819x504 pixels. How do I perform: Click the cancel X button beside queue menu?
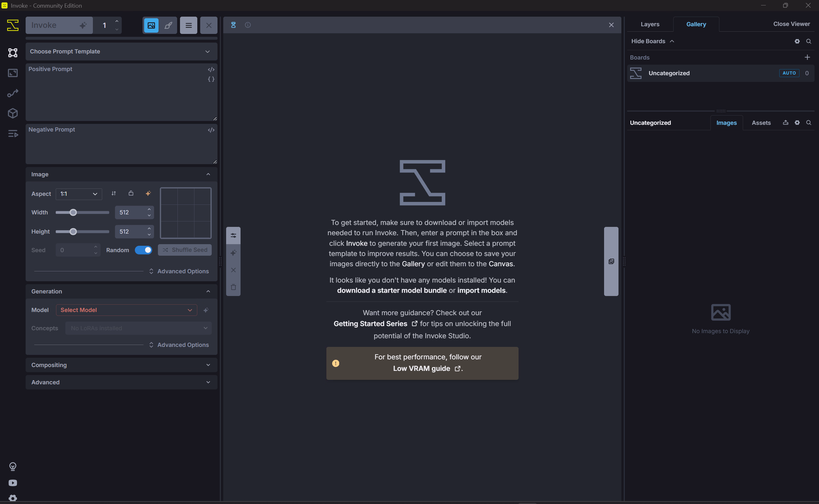click(209, 25)
